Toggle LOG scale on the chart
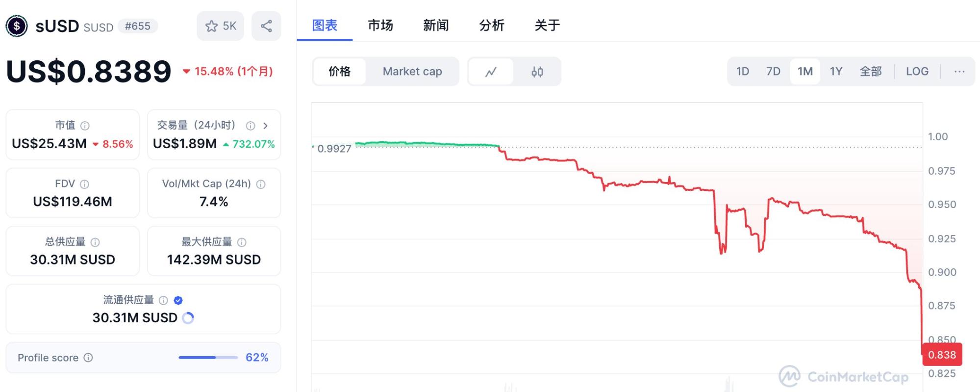980x392 pixels. (x=917, y=71)
